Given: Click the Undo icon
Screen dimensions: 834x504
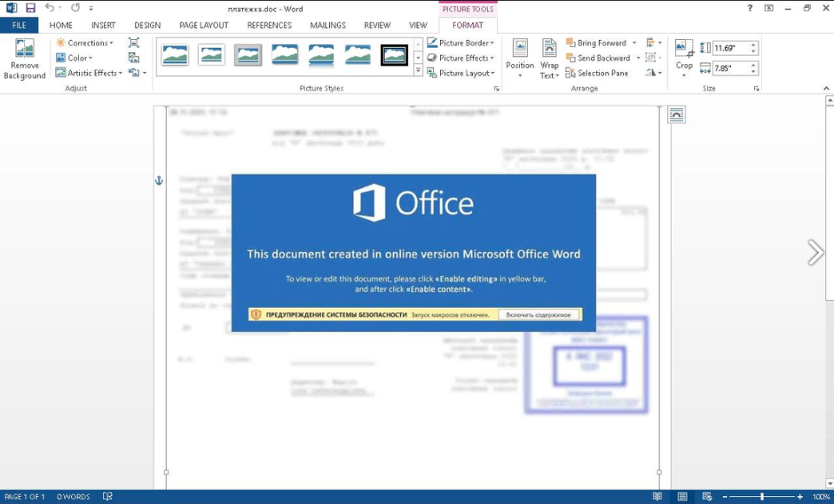Looking at the screenshot, I should [x=50, y=8].
